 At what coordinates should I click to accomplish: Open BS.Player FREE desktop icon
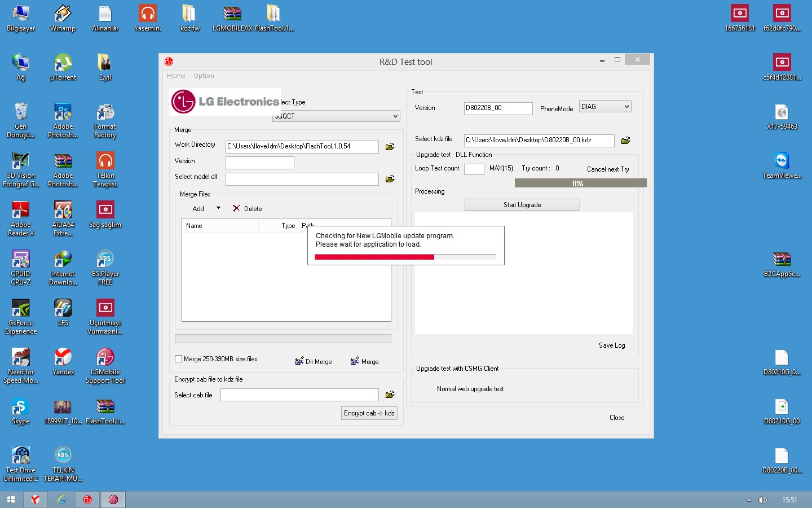coord(105,268)
